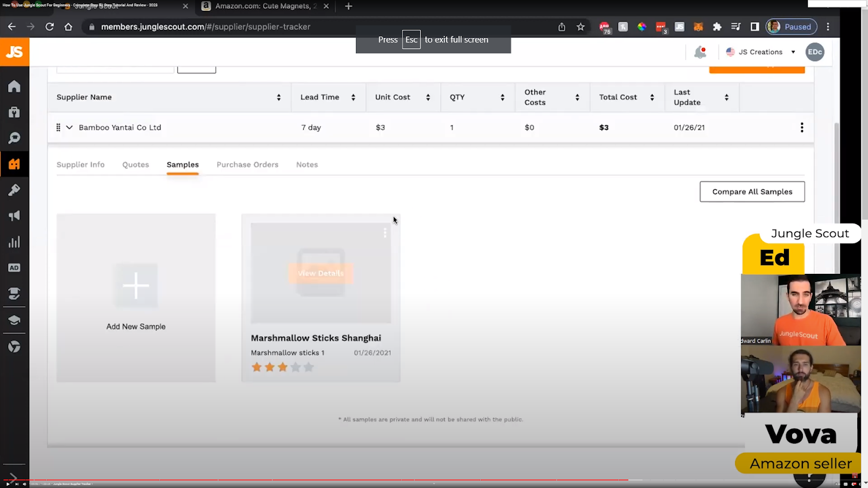Reload the page in the browser
This screenshot has width=868, height=488.
[x=49, y=27]
